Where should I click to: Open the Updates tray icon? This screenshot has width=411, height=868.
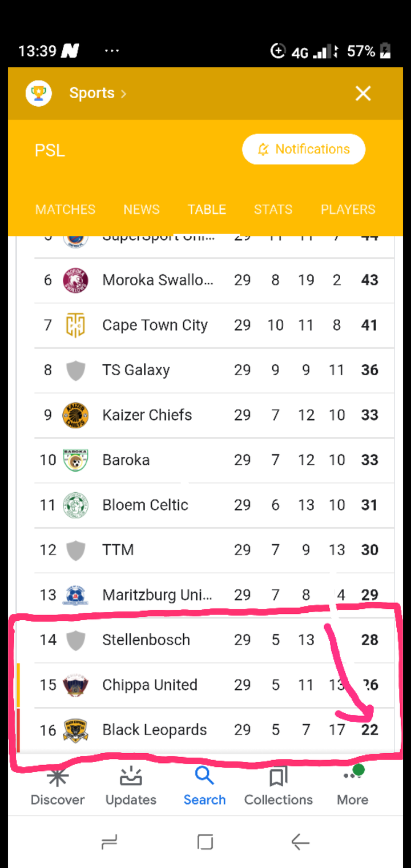(x=131, y=777)
